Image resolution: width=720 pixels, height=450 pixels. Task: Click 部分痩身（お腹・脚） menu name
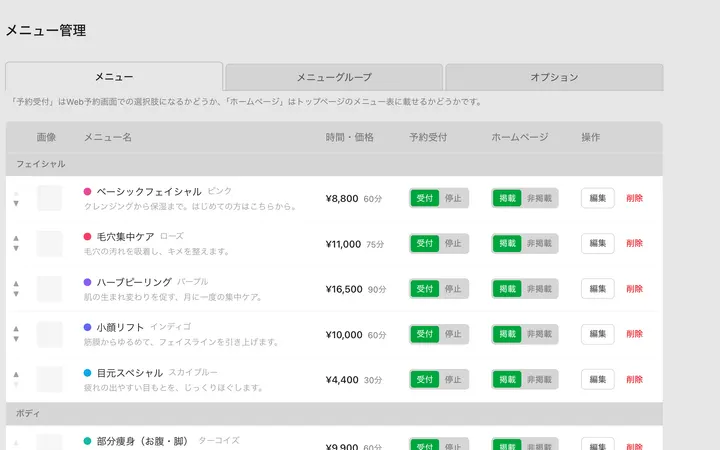click(143, 441)
